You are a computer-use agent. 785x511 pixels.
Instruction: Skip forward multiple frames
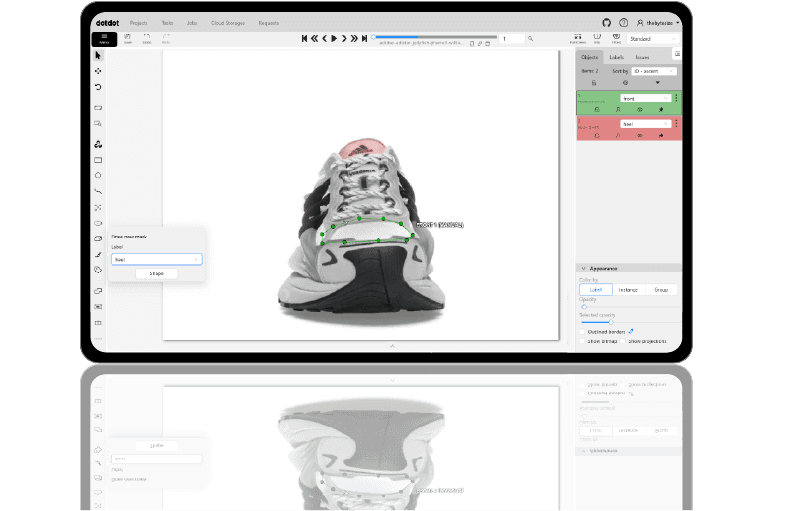(x=354, y=39)
